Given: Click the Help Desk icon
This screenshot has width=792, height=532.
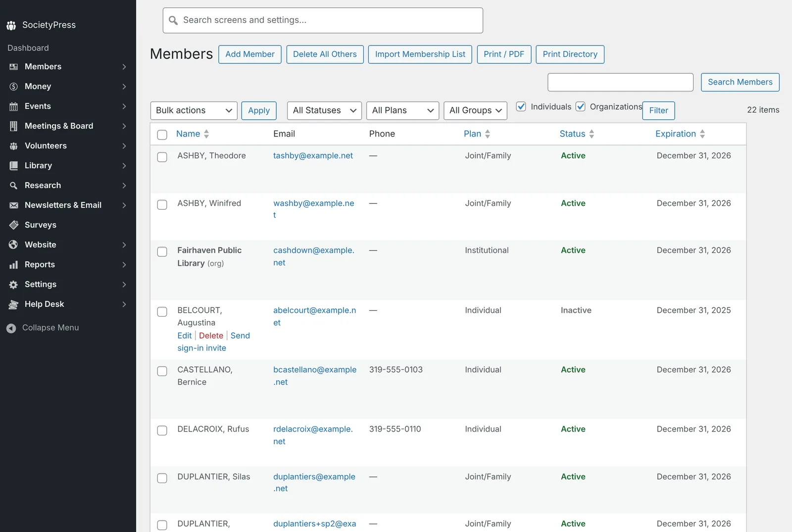Looking at the screenshot, I should pos(13,304).
